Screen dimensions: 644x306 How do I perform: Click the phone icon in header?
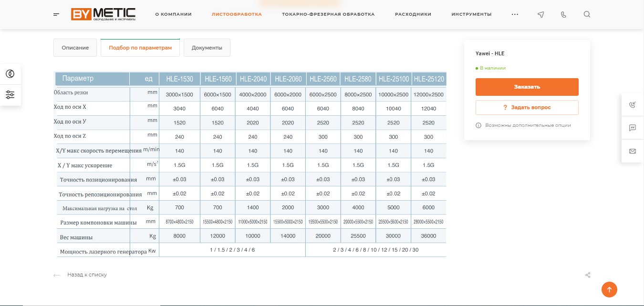564,14
